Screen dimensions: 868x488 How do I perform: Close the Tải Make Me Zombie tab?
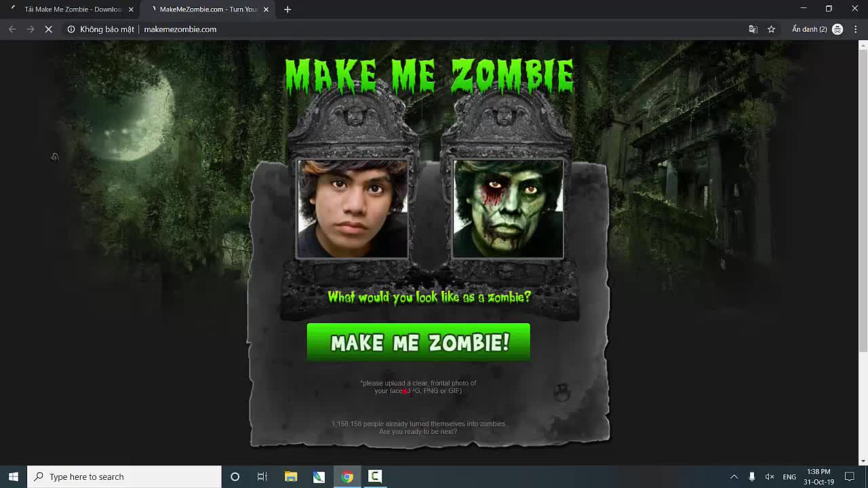131,9
